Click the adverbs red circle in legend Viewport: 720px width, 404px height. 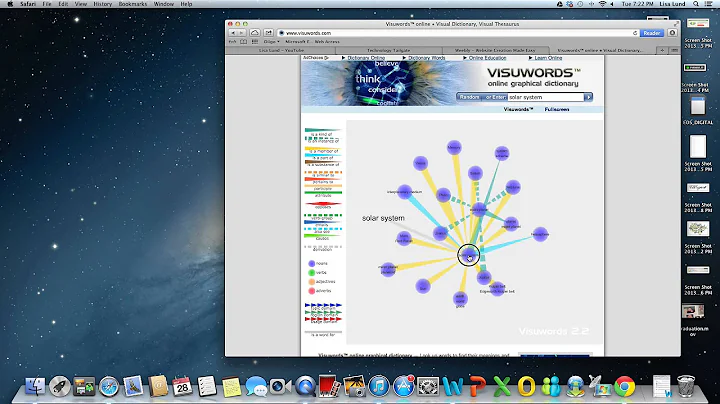pos(311,291)
